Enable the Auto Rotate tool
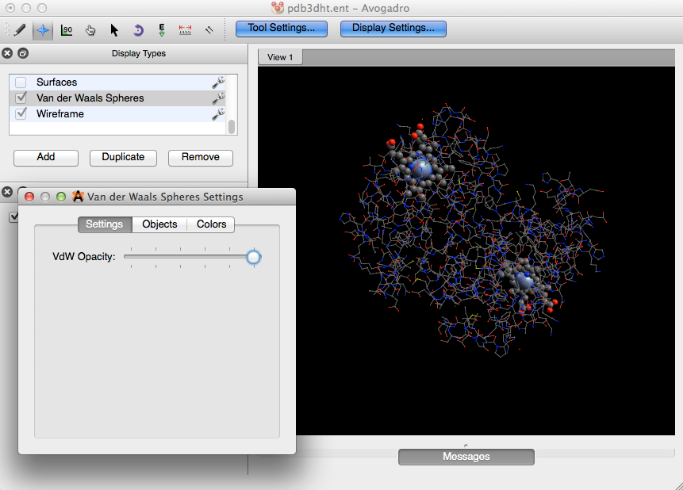683x490 pixels. 138,29
